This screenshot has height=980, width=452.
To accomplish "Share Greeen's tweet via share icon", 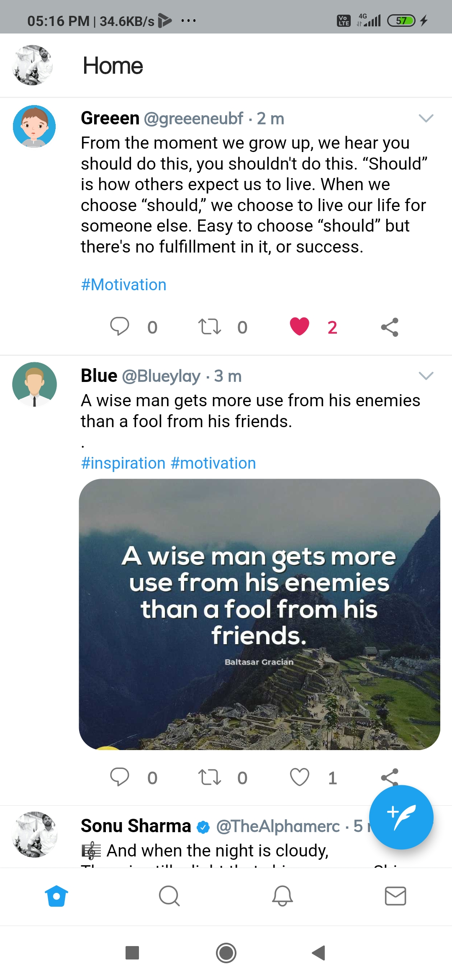I will (390, 327).
